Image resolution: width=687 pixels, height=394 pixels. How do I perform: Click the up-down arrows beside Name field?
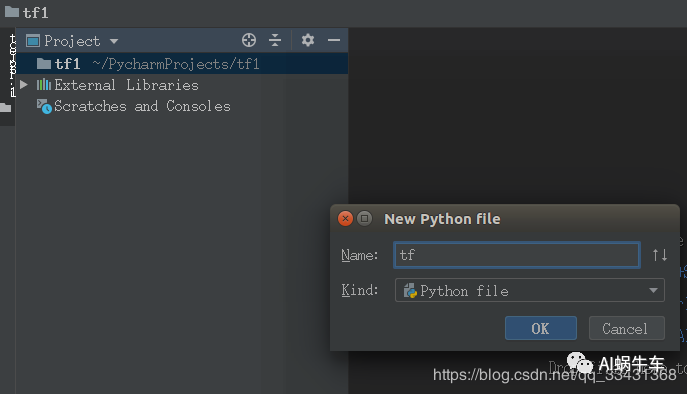[659, 255]
